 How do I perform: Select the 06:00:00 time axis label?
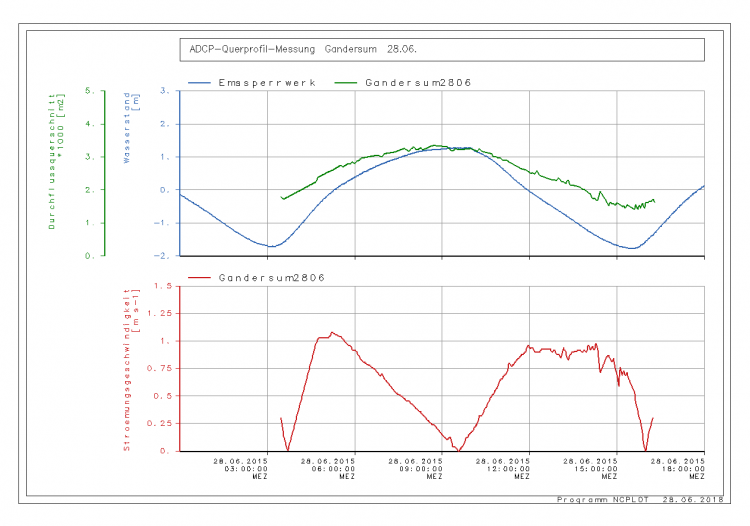[327, 468]
